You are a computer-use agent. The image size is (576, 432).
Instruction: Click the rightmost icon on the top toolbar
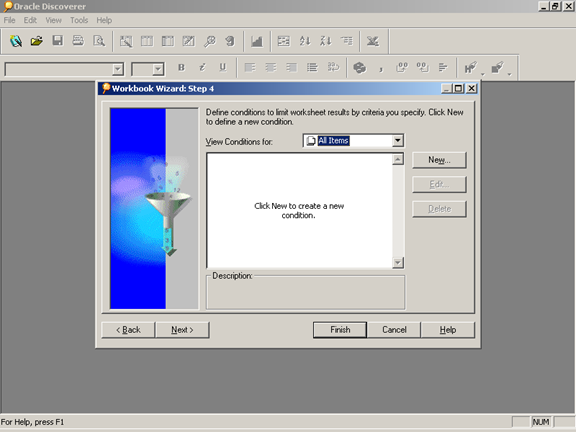tap(373, 41)
